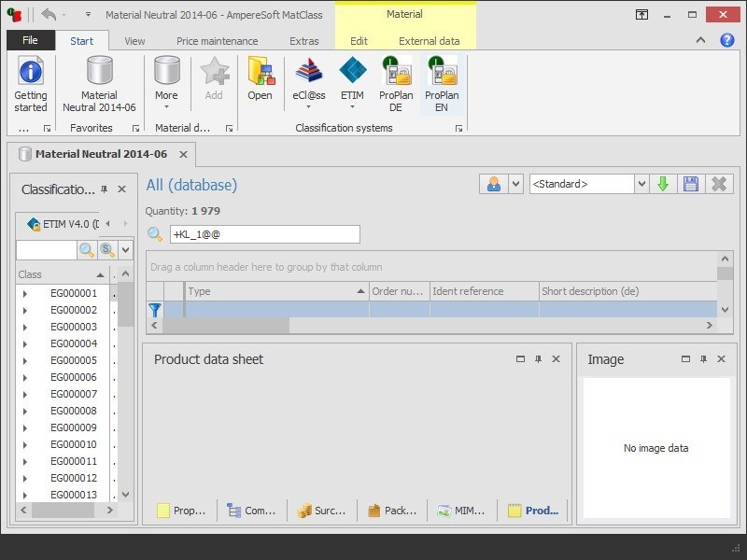Expand tree node EG000005
747x560 pixels.
point(25,361)
